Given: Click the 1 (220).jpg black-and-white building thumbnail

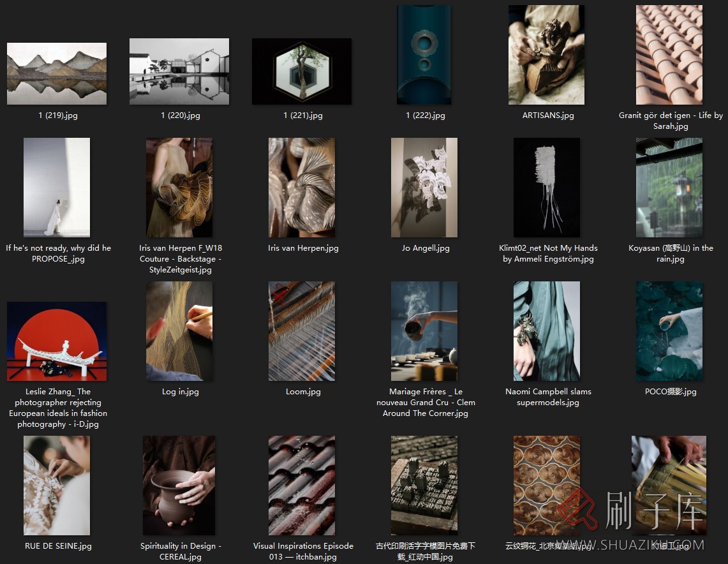Looking at the screenshot, I should click(179, 71).
